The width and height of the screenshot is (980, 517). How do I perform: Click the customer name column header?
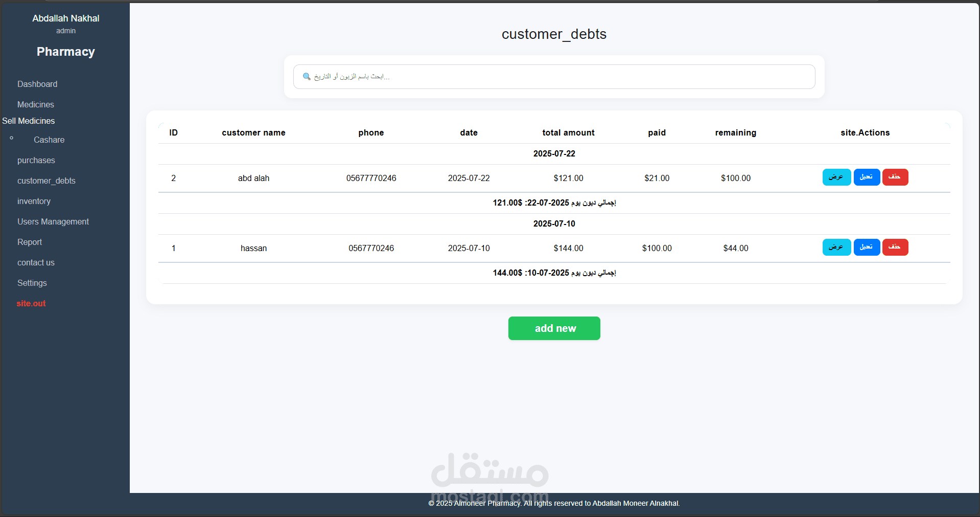[x=253, y=132]
